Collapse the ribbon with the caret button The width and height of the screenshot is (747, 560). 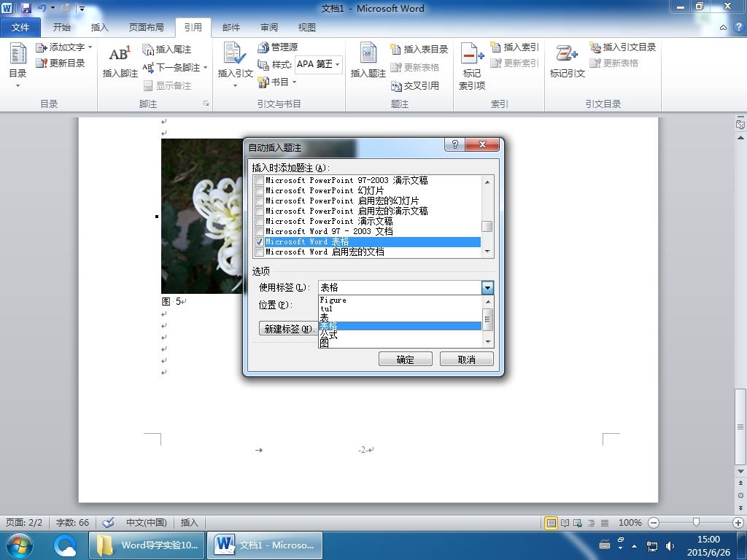723,27
